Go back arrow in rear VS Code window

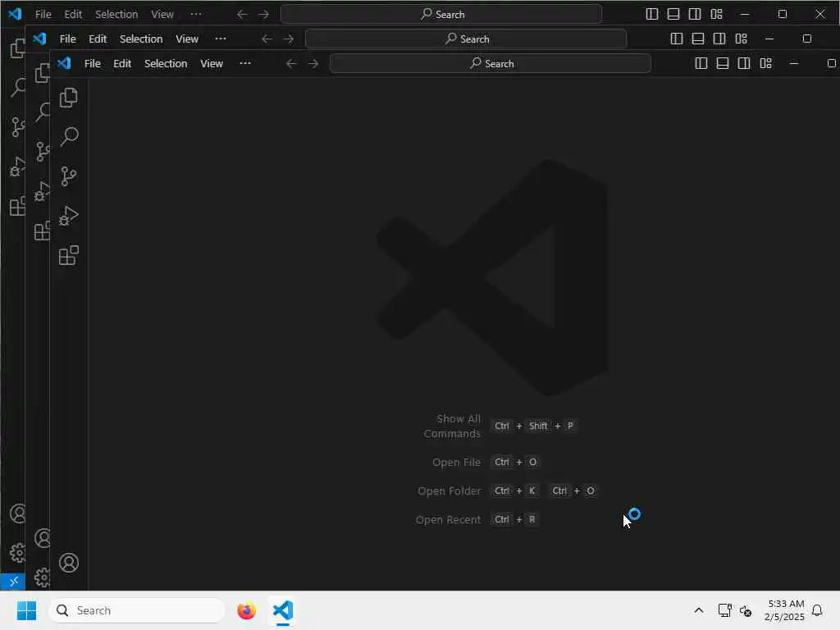242,15
